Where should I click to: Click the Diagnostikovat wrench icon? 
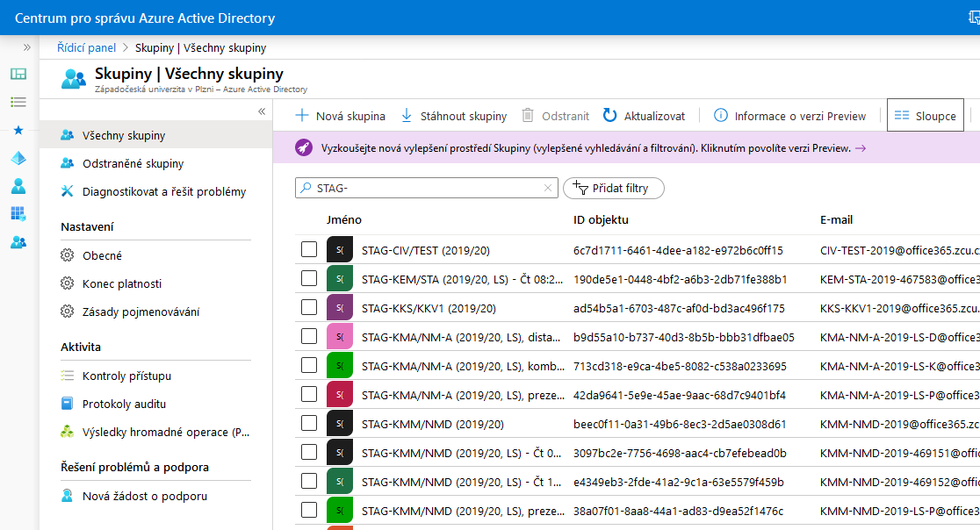tap(67, 191)
